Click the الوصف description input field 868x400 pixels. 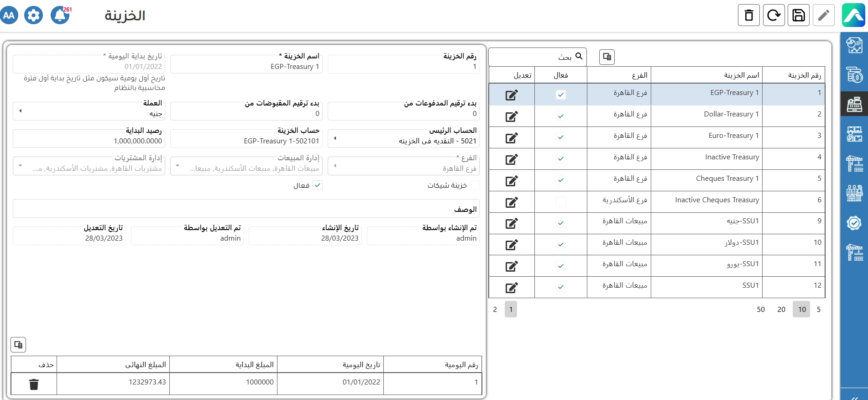[x=246, y=209]
